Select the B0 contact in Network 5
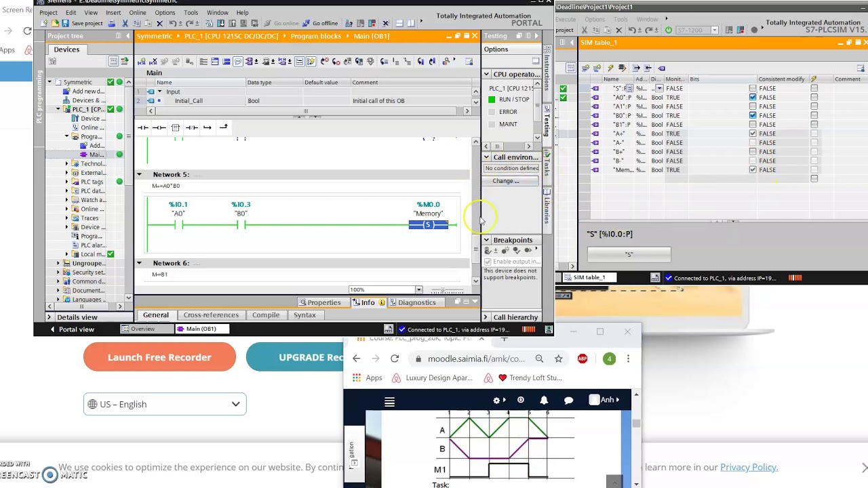 click(241, 225)
